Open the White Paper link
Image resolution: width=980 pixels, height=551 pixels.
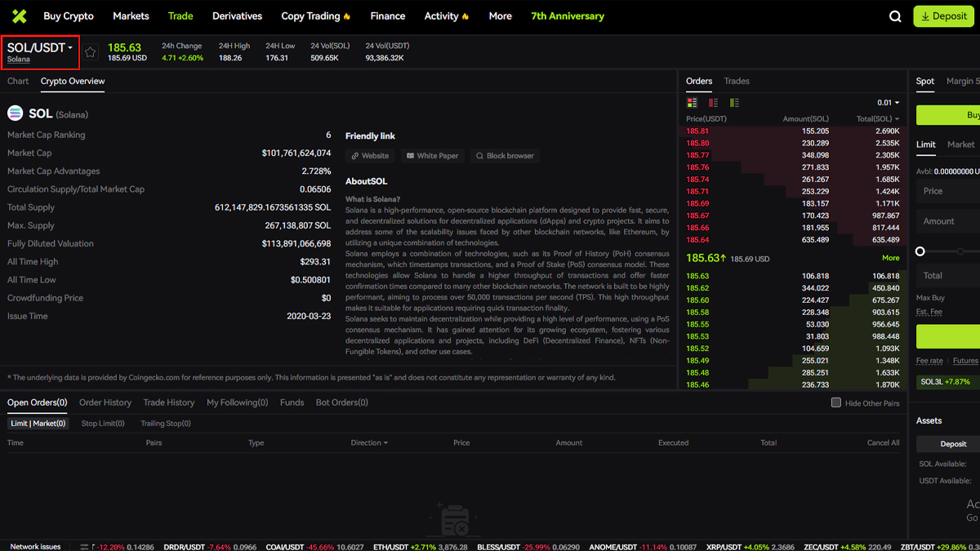(433, 156)
